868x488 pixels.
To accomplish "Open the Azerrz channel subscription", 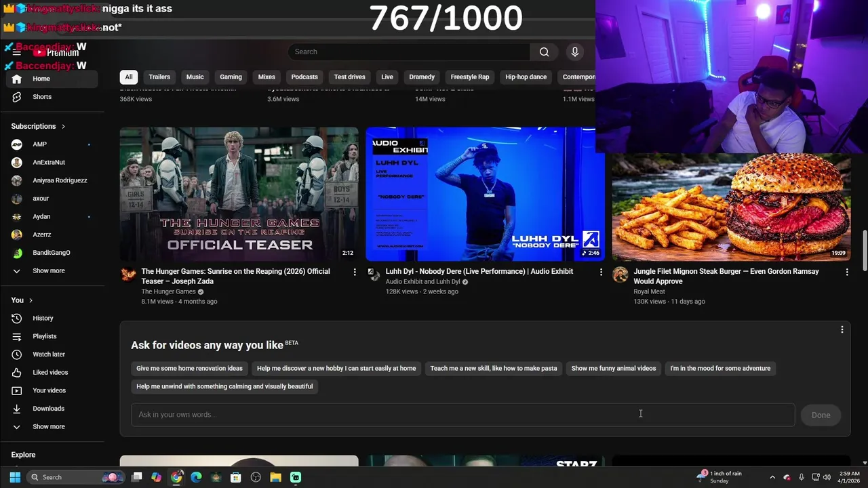I will 52,235.
